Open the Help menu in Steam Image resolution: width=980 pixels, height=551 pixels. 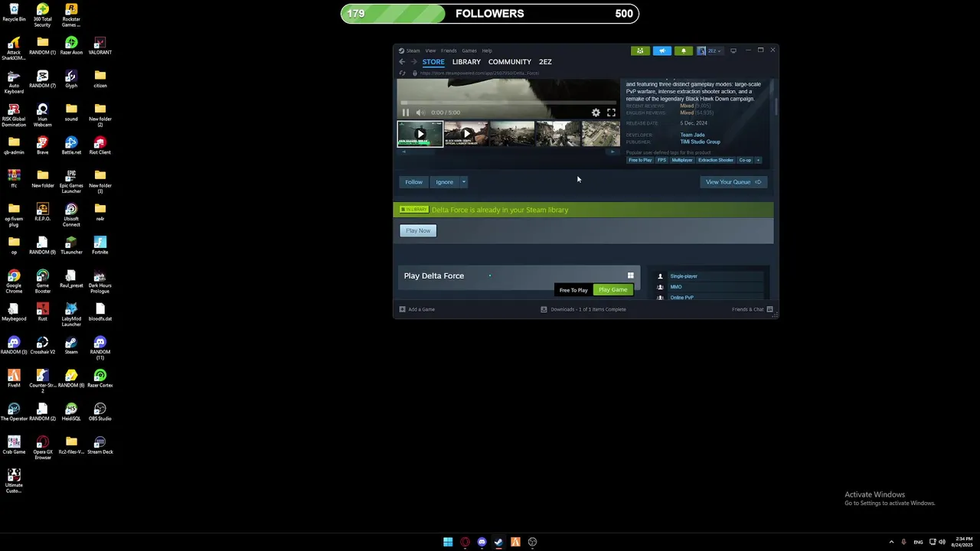click(x=487, y=51)
